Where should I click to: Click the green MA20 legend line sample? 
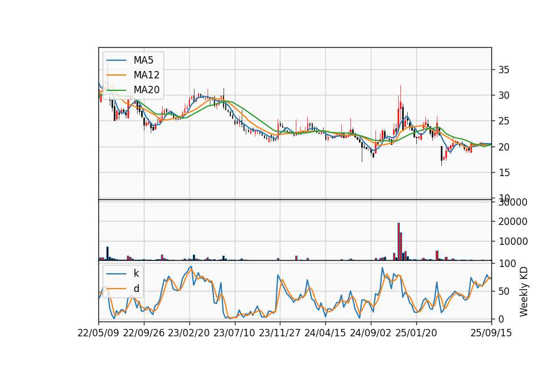(116, 90)
